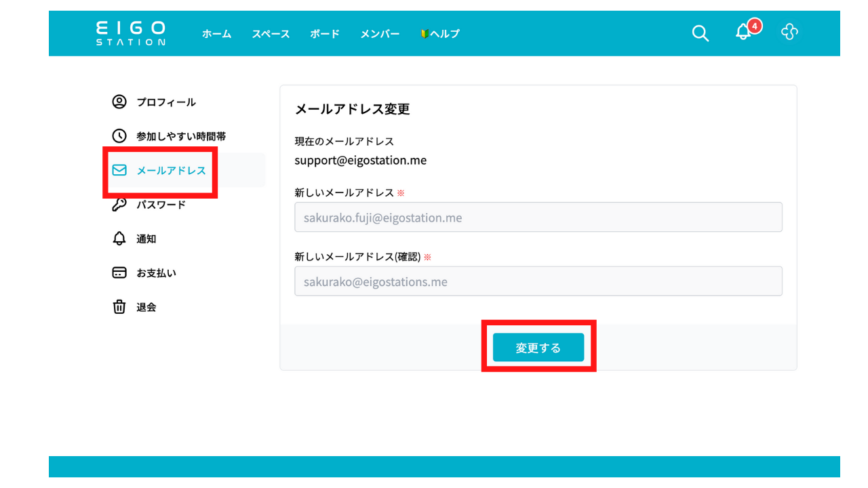The height and width of the screenshot is (488, 868).
Task: Click the プロフィール profile icon
Action: pos(120,102)
